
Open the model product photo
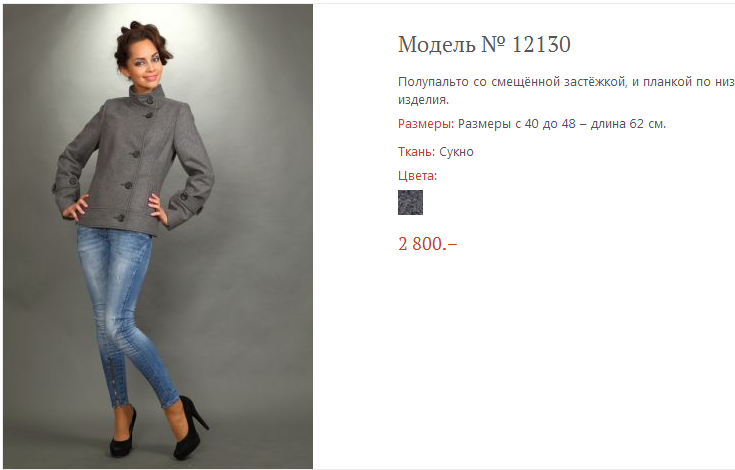point(158,236)
